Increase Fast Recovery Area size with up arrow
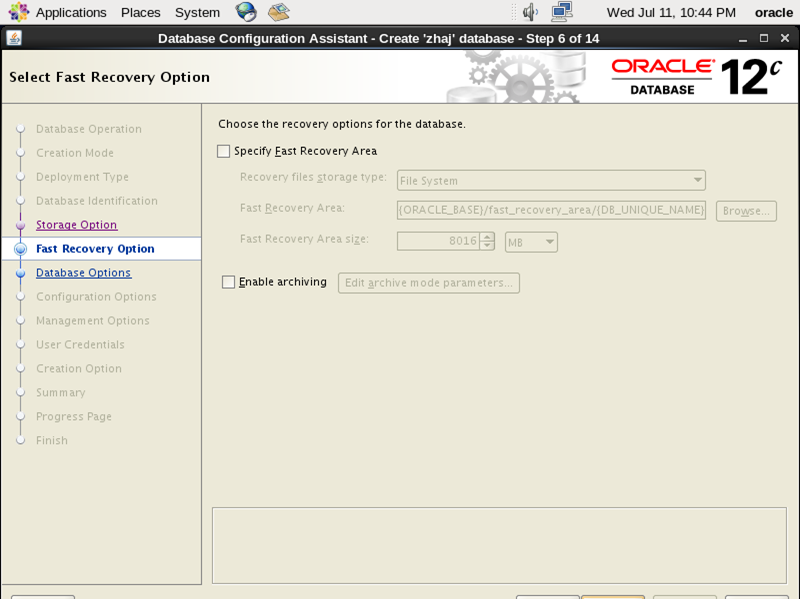This screenshot has height=599, width=800. [x=487, y=237]
